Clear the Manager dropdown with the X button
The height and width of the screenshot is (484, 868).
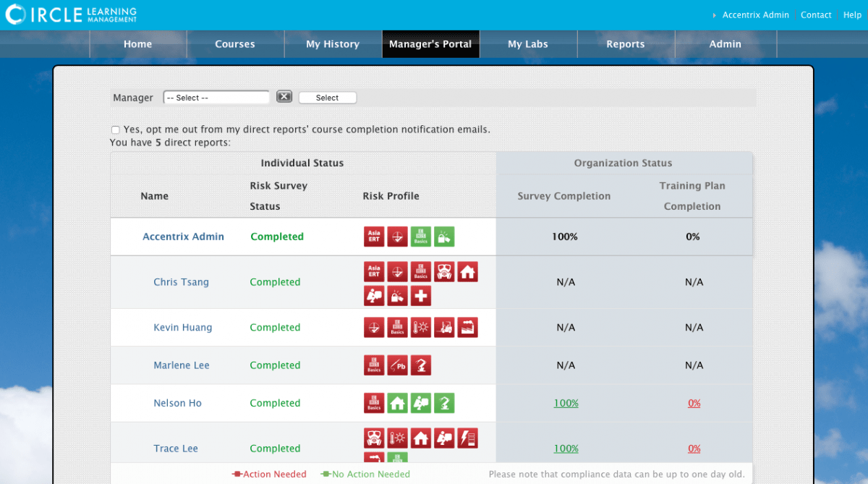pyautogui.click(x=284, y=96)
